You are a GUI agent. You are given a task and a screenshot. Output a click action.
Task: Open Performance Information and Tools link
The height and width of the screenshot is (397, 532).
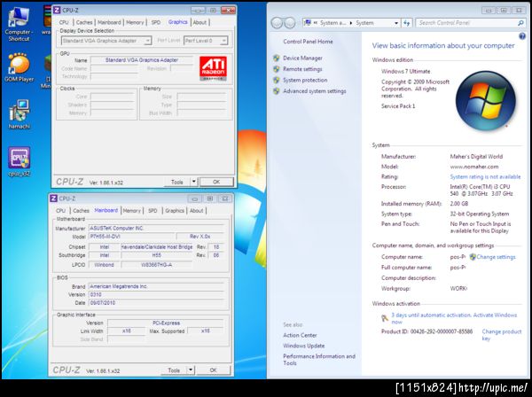click(x=319, y=360)
